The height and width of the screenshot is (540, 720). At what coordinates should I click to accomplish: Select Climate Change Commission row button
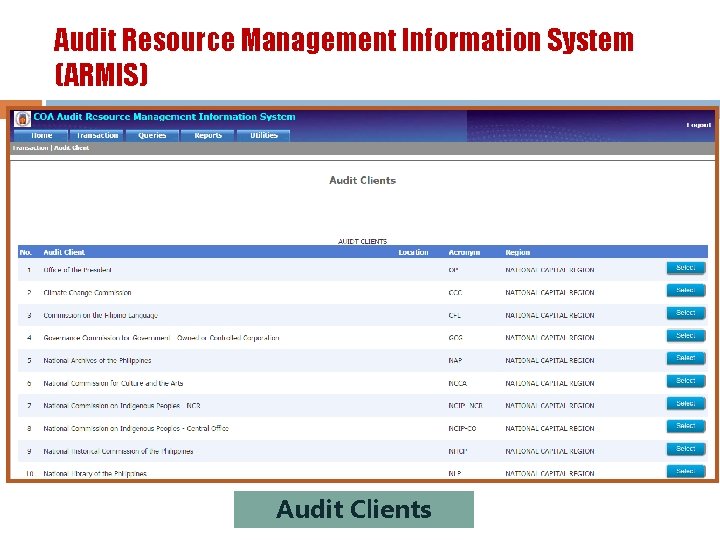tap(686, 290)
